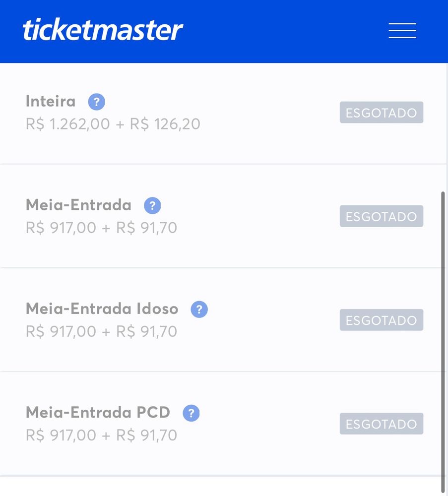Click ESGOTADO badge for Inteira
This screenshot has height=496, width=448.
[381, 113]
